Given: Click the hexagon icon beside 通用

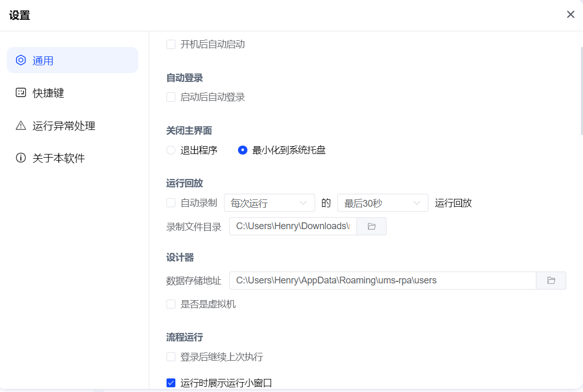Looking at the screenshot, I should pyautogui.click(x=21, y=60).
